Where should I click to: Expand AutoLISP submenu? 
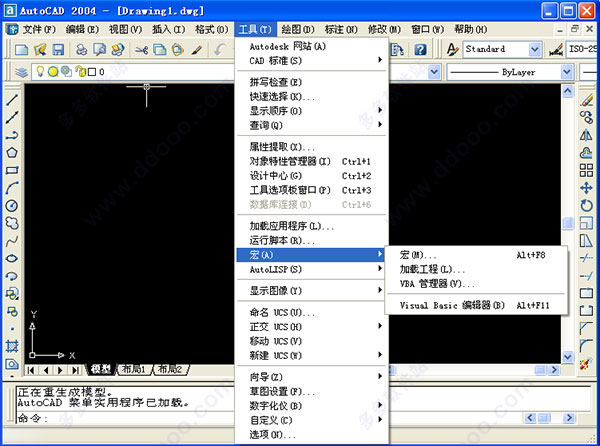[312, 269]
